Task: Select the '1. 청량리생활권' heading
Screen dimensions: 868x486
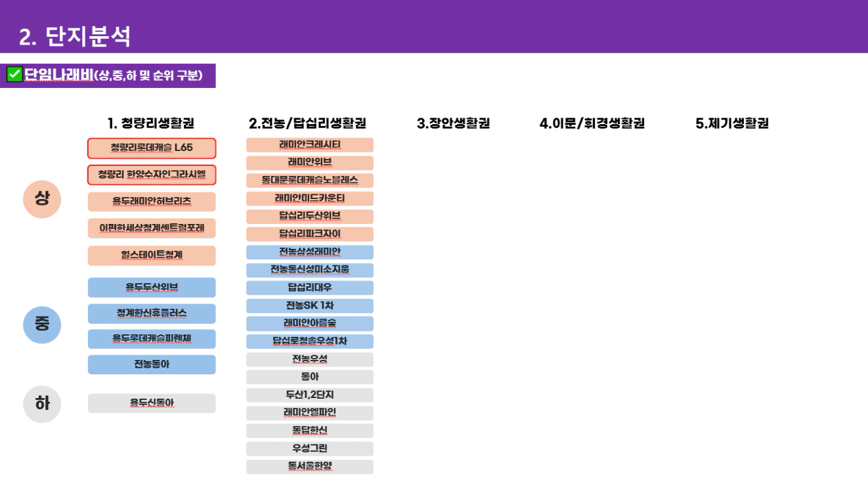Action: point(151,123)
